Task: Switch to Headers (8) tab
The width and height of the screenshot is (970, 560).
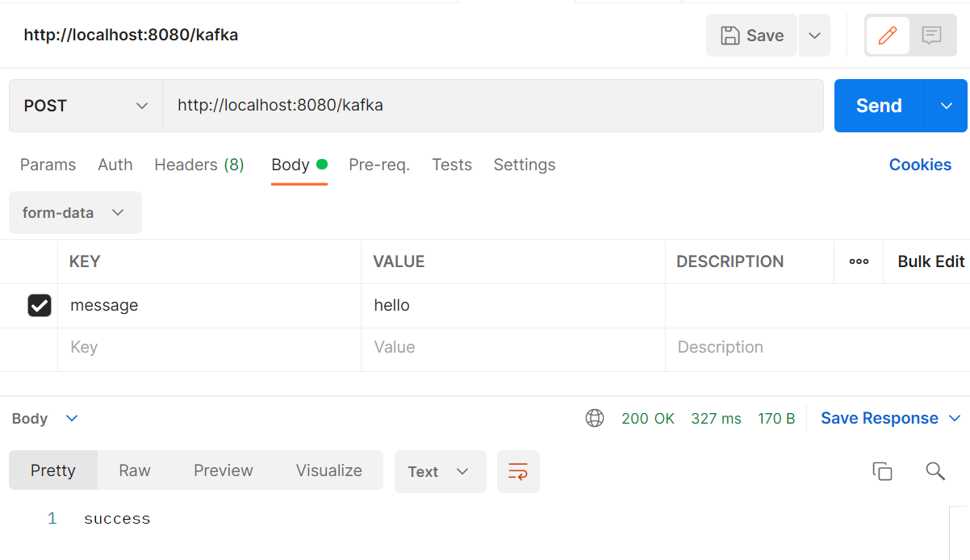Action: [x=199, y=165]
